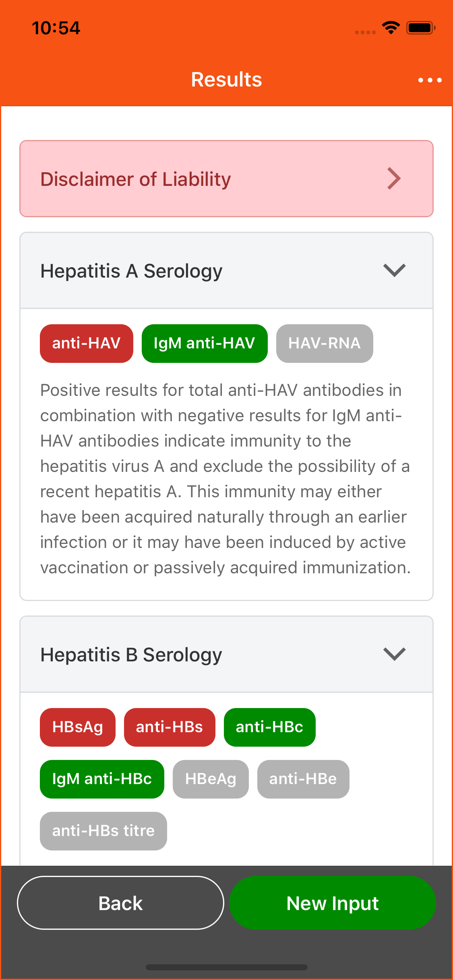Tap the green IgM anti-HBc tag
Image resolution: width=453 pixels, height=980 pixels.
[102, 779]
